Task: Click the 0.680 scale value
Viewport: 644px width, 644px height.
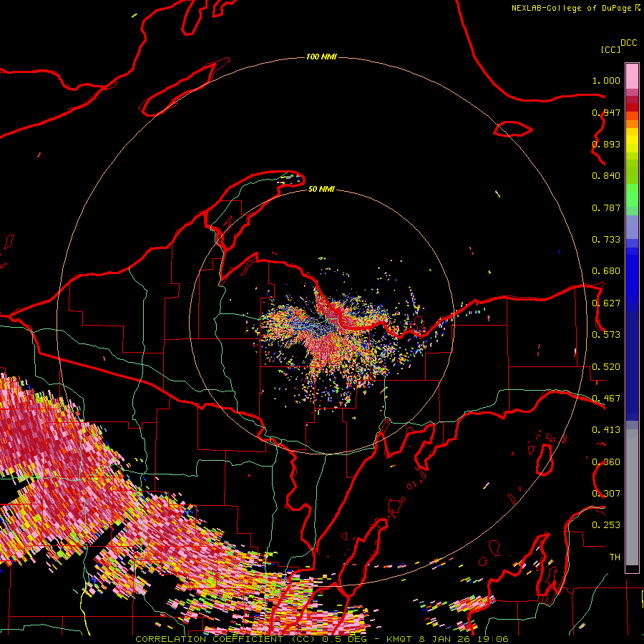Action: [x=606, y=271]
